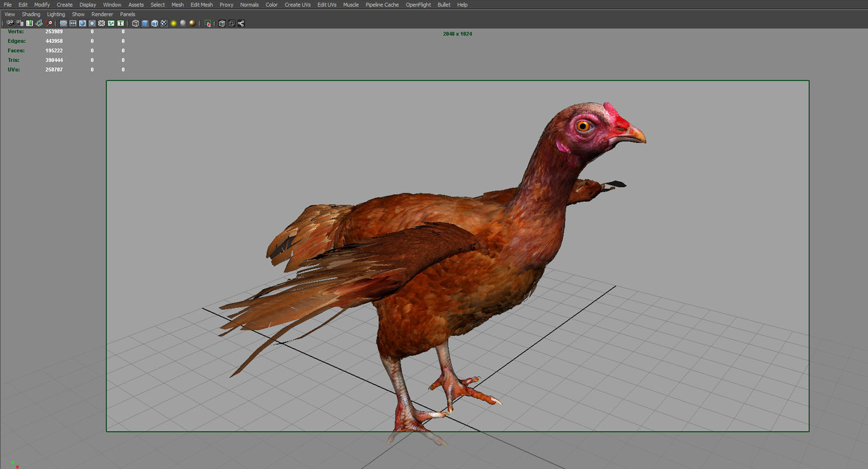Open the Color menu

click(x=272, y=5)
